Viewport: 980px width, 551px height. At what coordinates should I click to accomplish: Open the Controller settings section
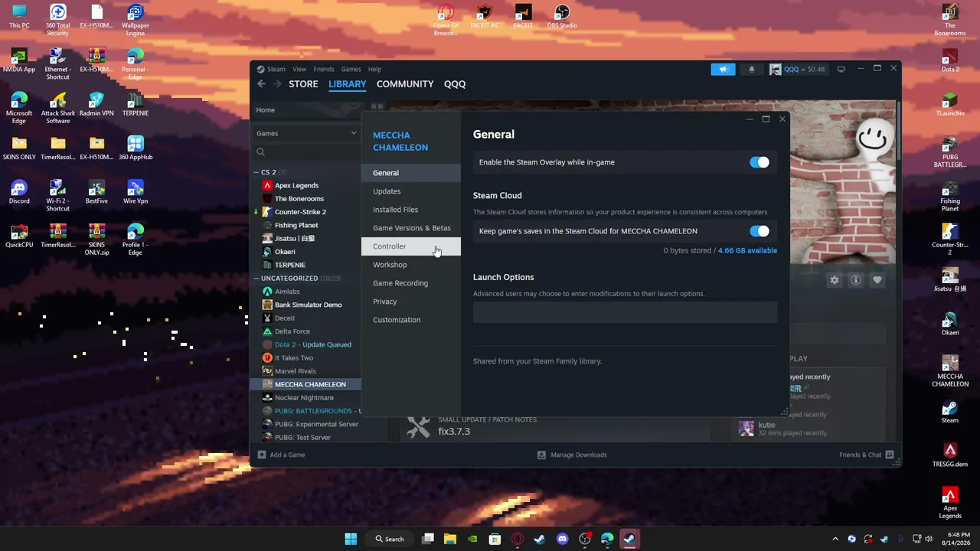pos(411,246)
